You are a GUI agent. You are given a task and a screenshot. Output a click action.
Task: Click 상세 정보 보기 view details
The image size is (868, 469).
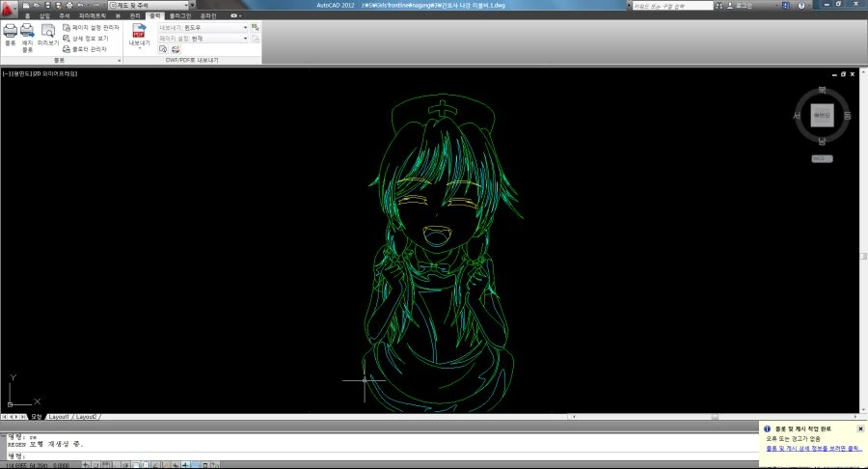click(x=86, y=39)
